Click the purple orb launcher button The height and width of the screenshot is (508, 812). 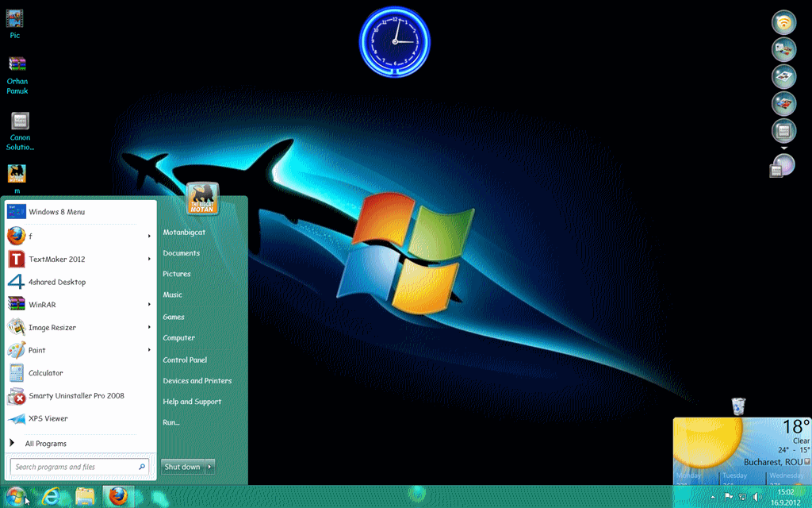783,166
